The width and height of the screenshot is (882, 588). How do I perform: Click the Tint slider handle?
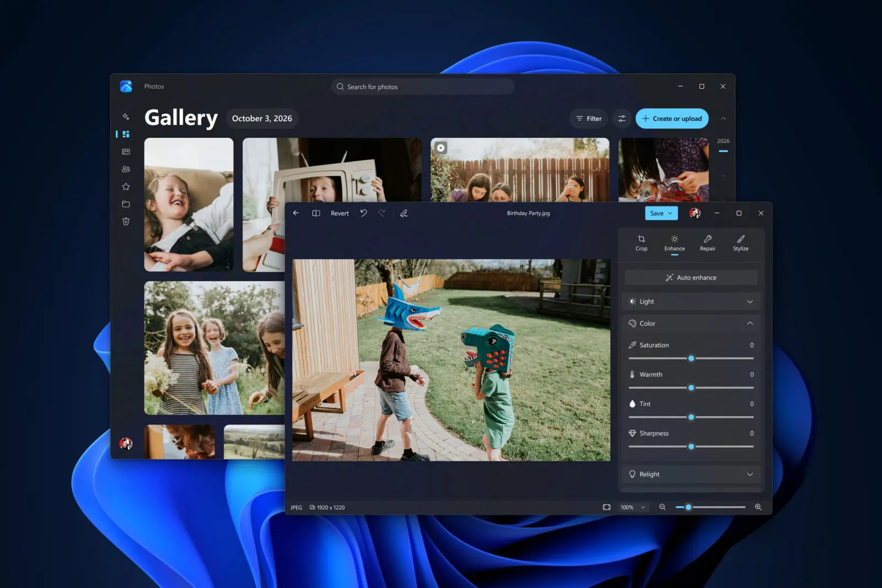(x=691, y=417)
